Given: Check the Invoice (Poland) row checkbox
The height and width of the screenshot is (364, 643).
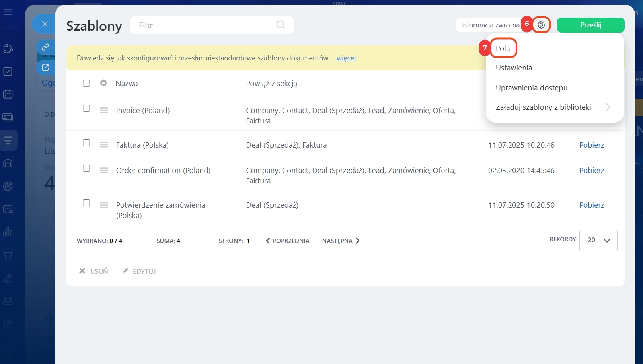Looking at the screenshot, I should click(86, 108).
